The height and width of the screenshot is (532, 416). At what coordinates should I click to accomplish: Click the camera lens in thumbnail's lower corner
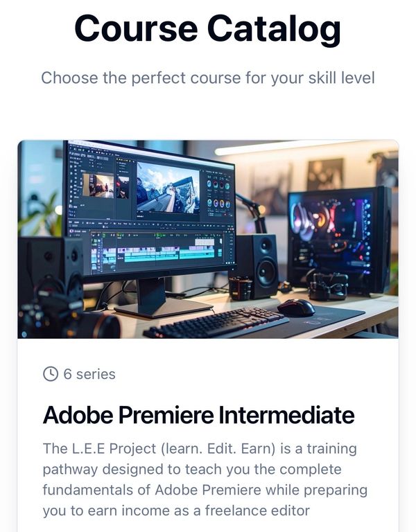(101, 326)
